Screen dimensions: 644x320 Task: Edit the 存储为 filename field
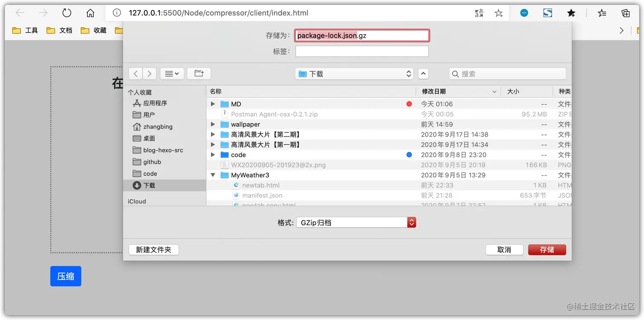pos(362,35)
